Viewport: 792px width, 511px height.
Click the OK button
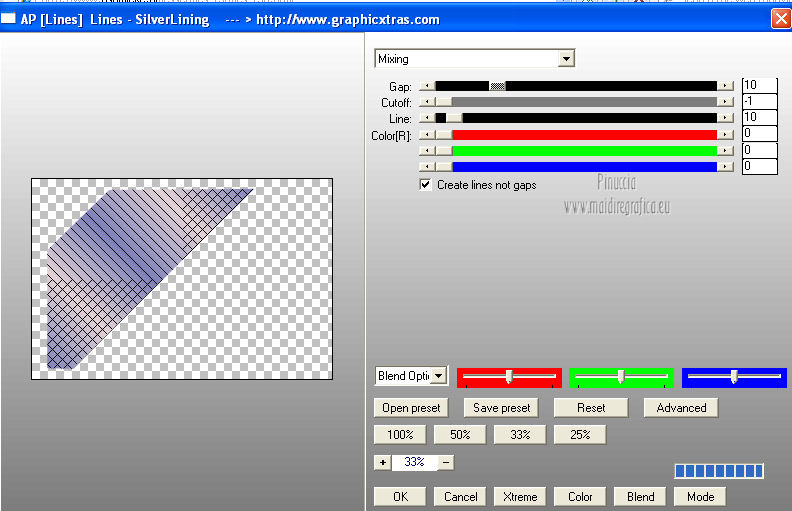click(x=400, y=497)
